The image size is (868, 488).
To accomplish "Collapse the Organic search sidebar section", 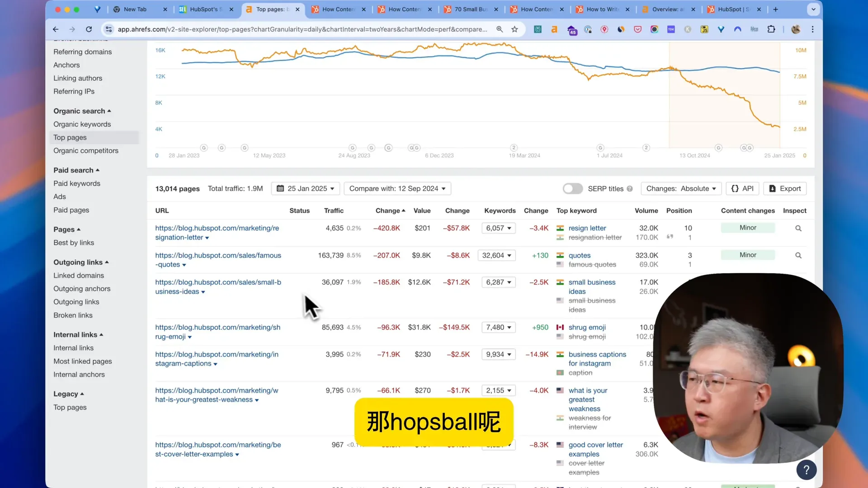I will 82,111.
